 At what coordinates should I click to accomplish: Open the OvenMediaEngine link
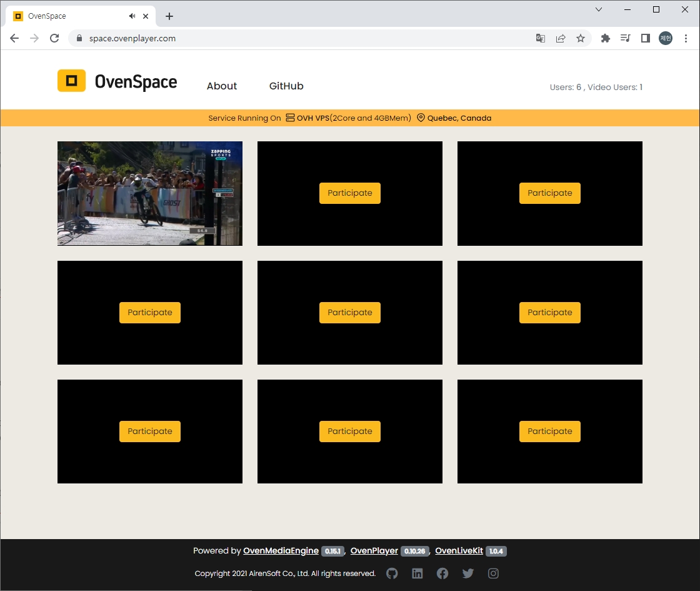[281, 551]
